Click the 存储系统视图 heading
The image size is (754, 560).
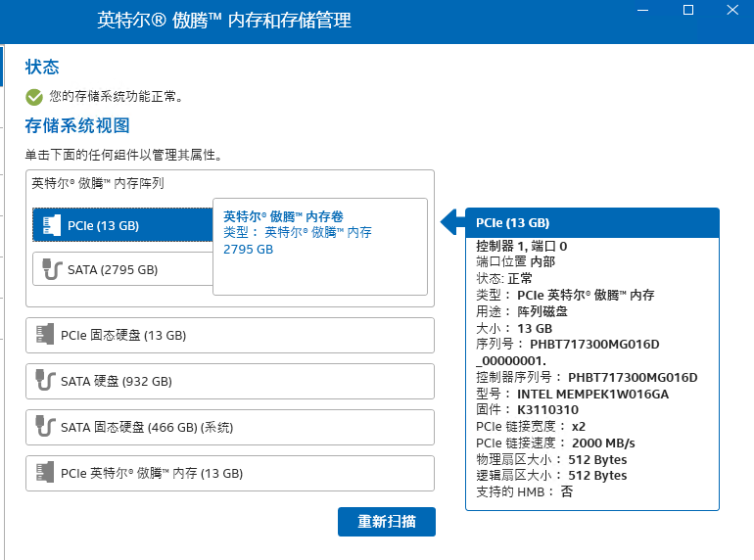point(77,125)
